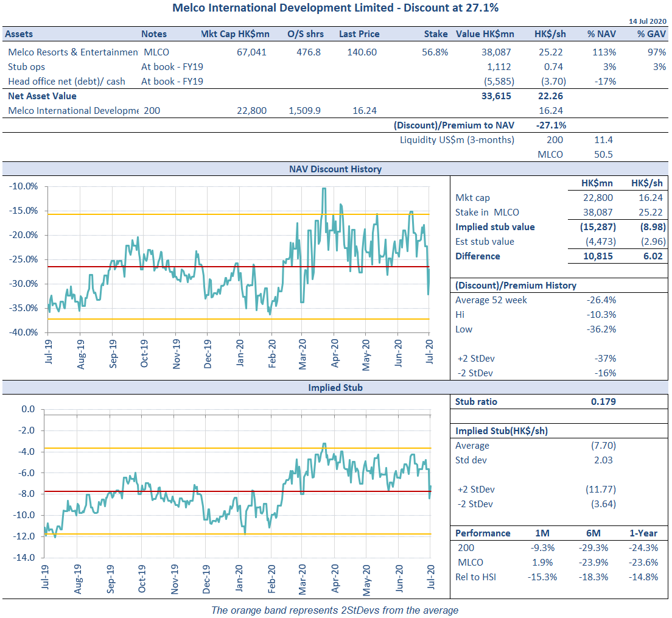Click the Implied Stub section header

tap(335, 387)
